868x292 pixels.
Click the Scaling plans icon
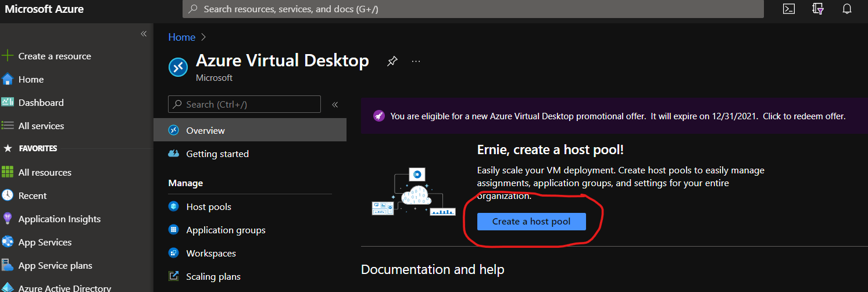click(x=173, y=276)
